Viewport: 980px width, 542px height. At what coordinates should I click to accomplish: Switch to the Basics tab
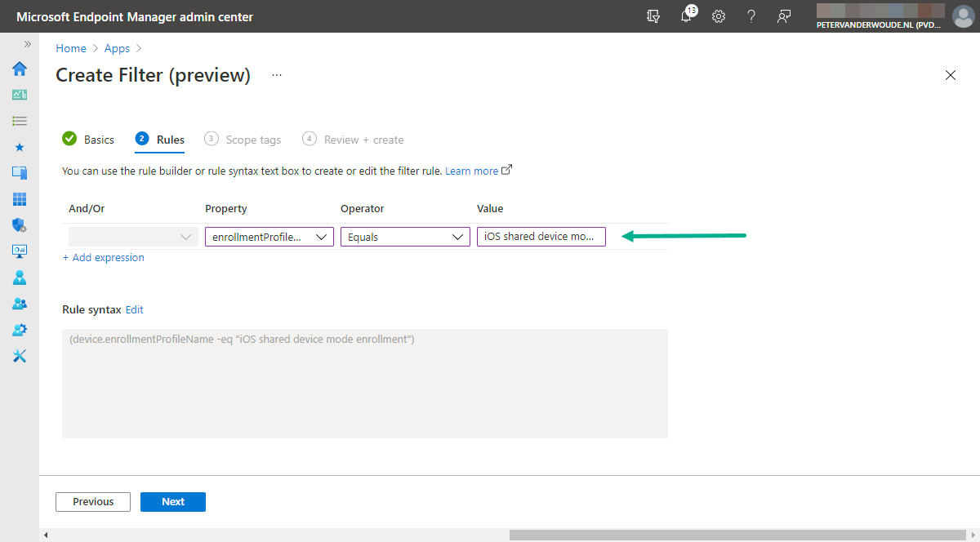point(98,139)
